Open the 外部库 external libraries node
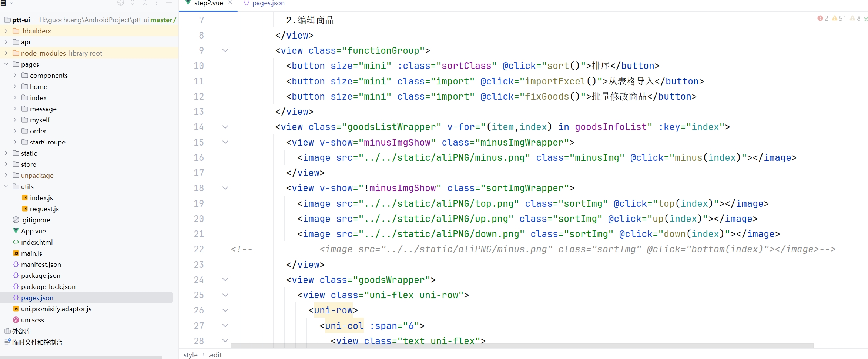Image resolution: width=868 pixels, height=359 pixels. coord(21,331)
